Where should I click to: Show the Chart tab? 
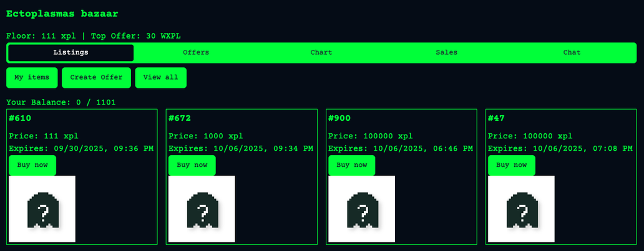point(321,52)
